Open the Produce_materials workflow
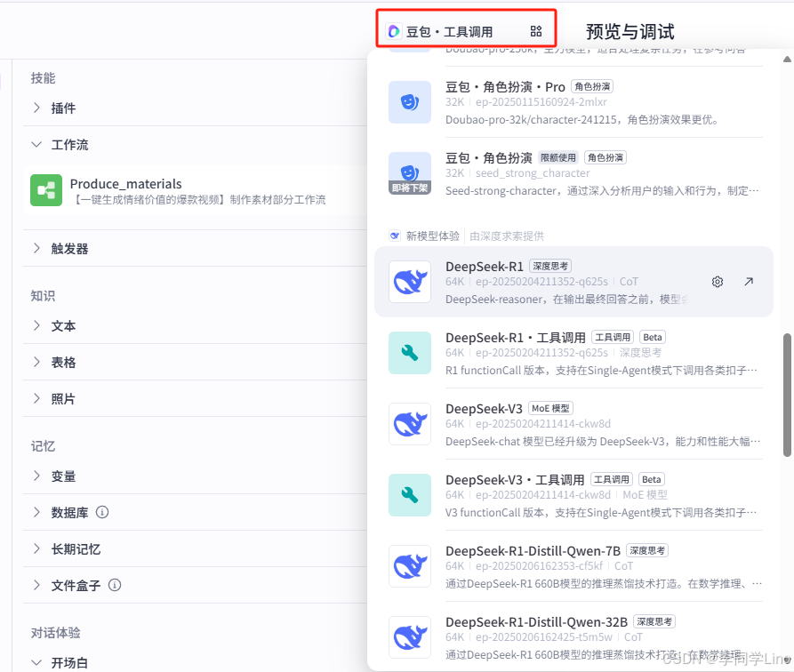Screen dimensions: 794x672 tap(195, 190)
